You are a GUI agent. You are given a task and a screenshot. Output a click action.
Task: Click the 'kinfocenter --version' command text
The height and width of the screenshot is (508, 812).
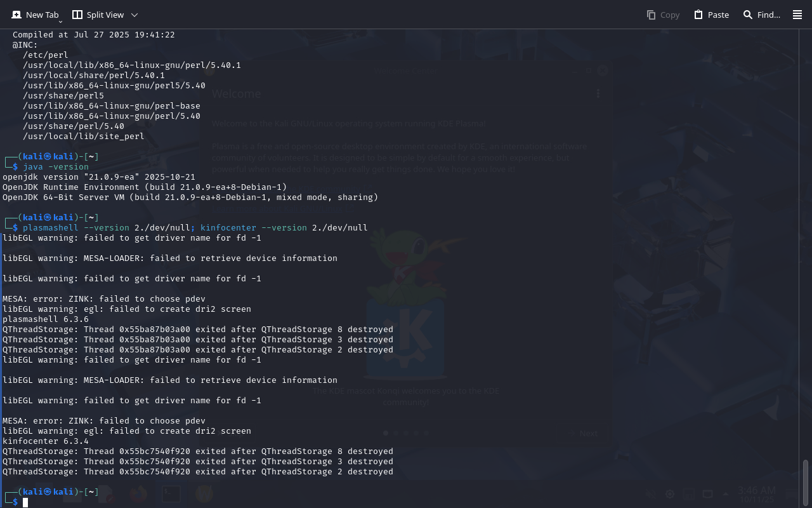coord(253,228)
